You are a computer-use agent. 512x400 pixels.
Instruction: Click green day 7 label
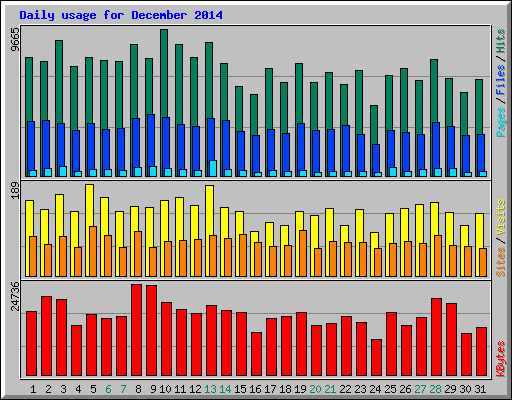(123, 389)
